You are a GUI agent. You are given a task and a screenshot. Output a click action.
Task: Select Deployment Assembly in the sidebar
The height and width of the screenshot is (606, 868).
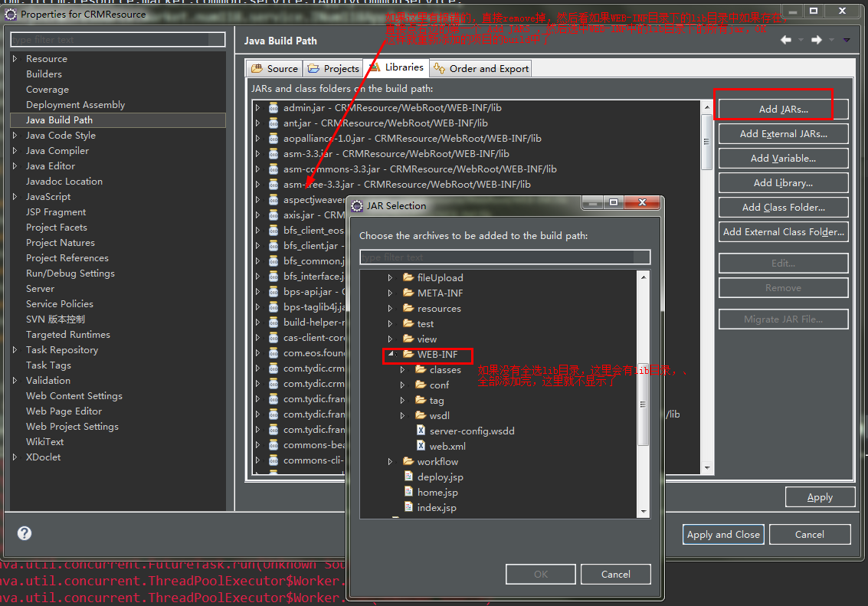[75, 105]
